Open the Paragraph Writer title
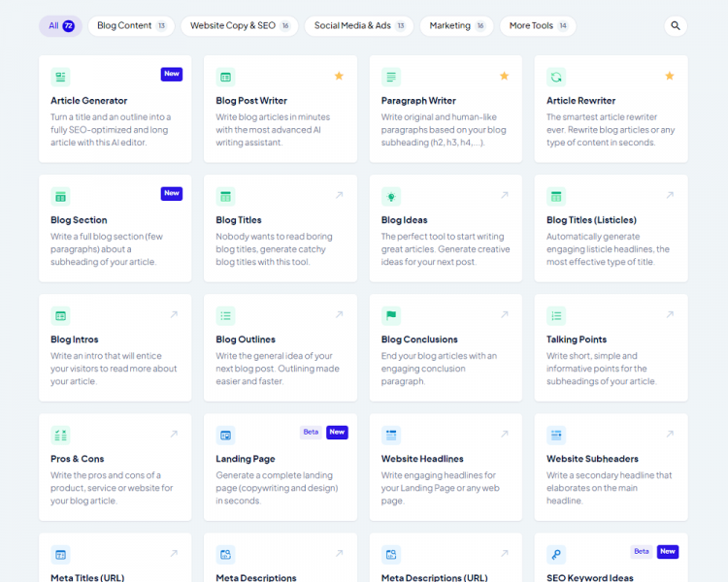The height and width of the screenshot is (582, 728). tap(418, 101)
